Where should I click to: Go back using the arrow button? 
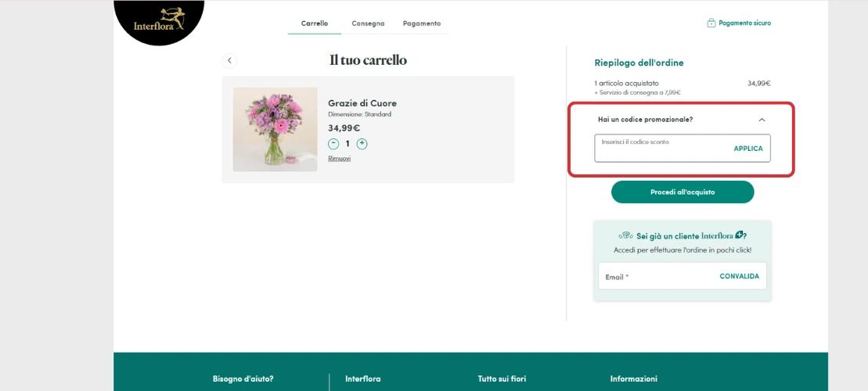coord(230,61)
